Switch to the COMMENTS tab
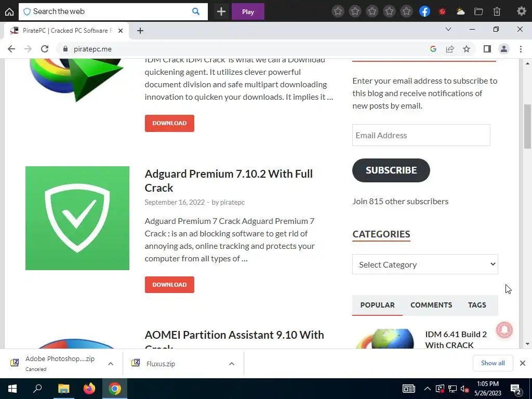The height and width of the screenshot is (399, 532). tap(431, 305)
